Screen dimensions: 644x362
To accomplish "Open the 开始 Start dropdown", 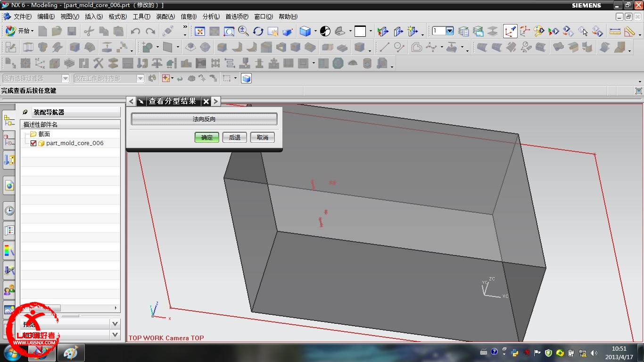I will coord(19,31).
